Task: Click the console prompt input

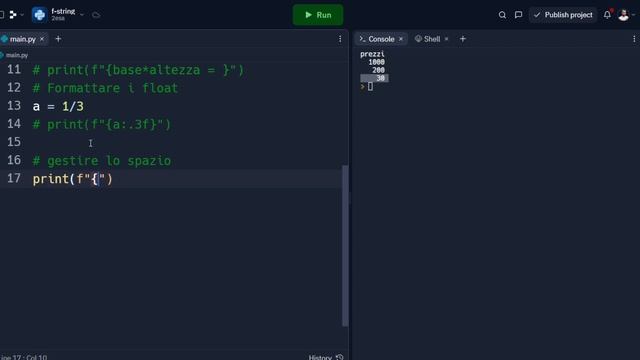Action: tap(370, 87)
